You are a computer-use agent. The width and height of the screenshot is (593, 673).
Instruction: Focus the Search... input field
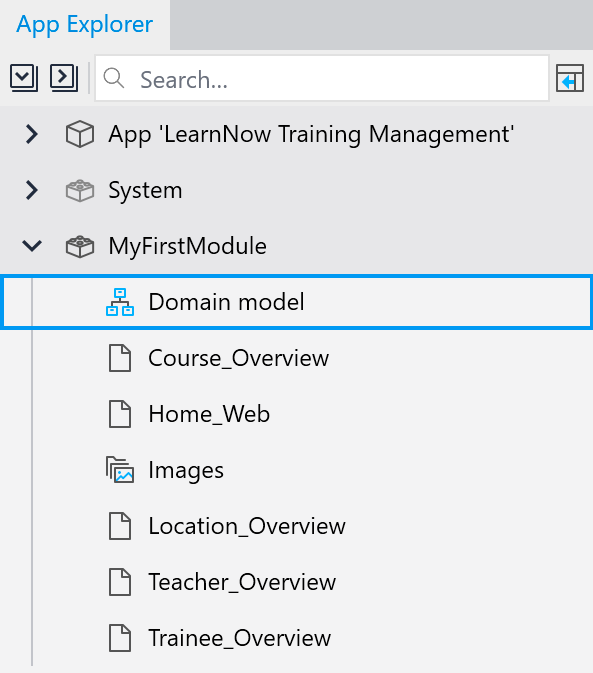click(x=322, y=79)
